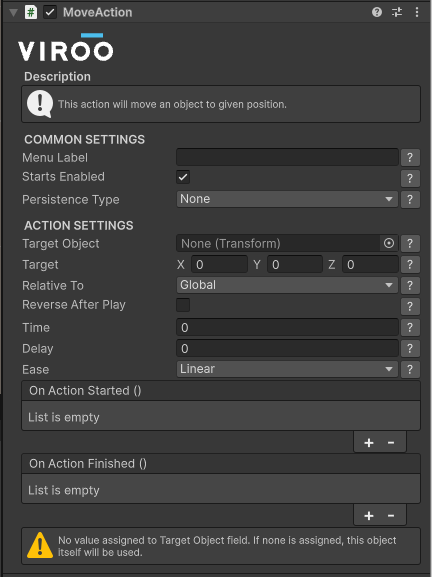Disable the MoveAction component checkbox
Image resolution: width=432 pixels, height=577 pixels.
(50, 13)
